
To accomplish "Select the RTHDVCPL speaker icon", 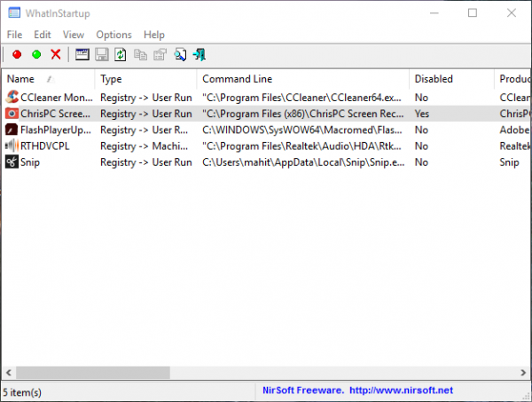I will [12, 146].
